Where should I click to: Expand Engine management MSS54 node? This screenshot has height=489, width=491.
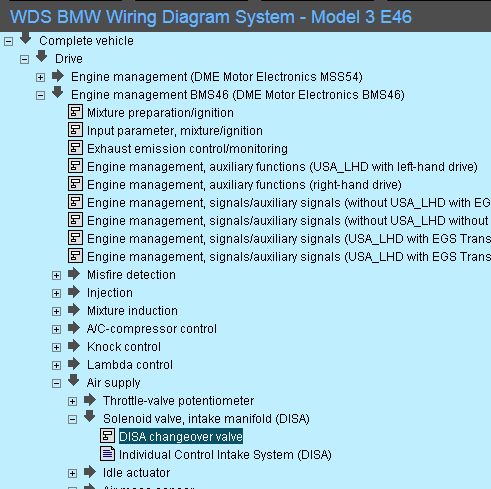click(41, 78)
